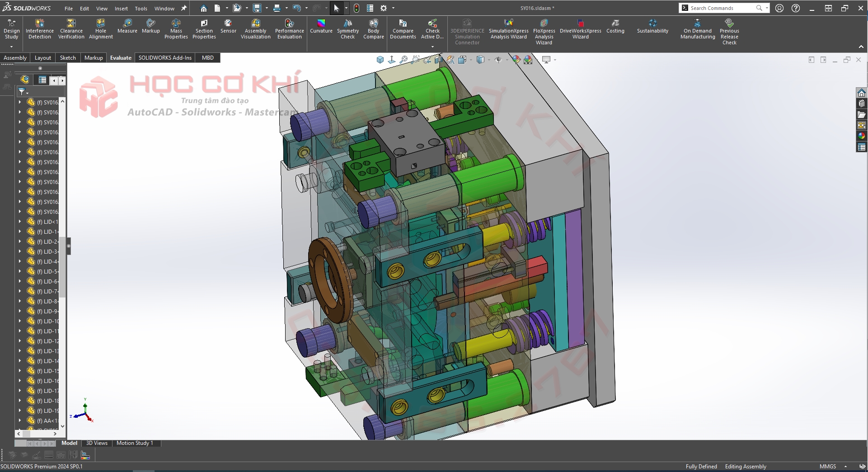The height and width of the screenshot is (472, 868).
Task: Open View Settings monitor dropdown
Action: 555,60
